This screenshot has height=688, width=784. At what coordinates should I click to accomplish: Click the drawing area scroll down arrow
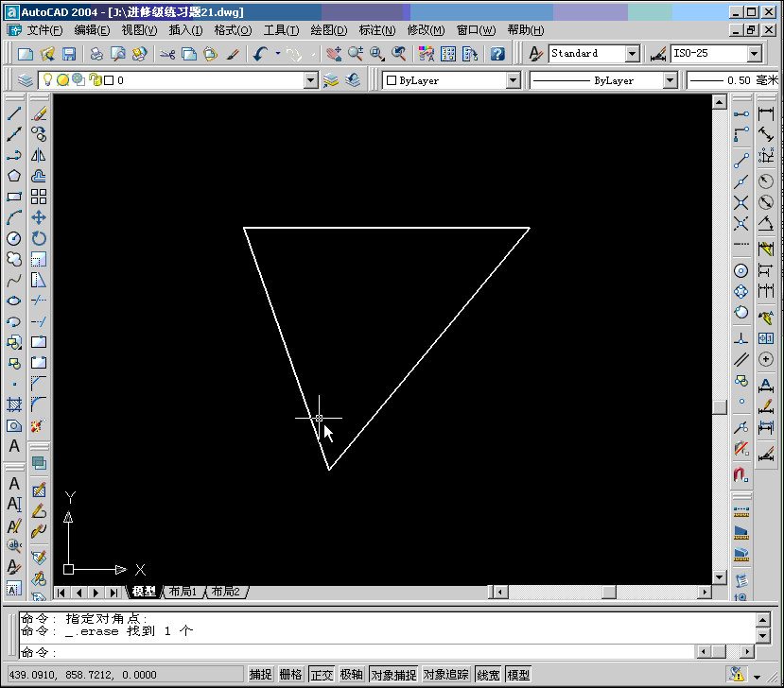click(719, 577)
